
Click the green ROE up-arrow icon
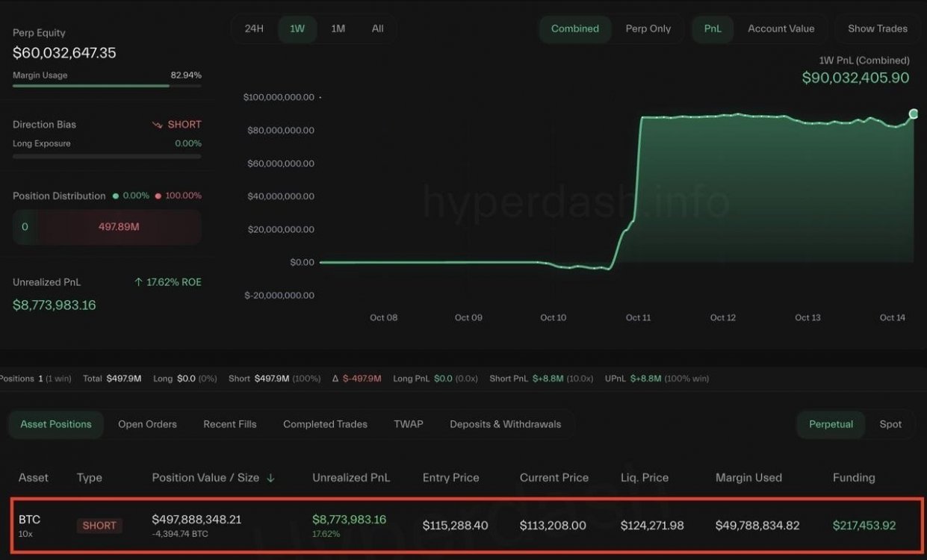[x=138, y=282]
